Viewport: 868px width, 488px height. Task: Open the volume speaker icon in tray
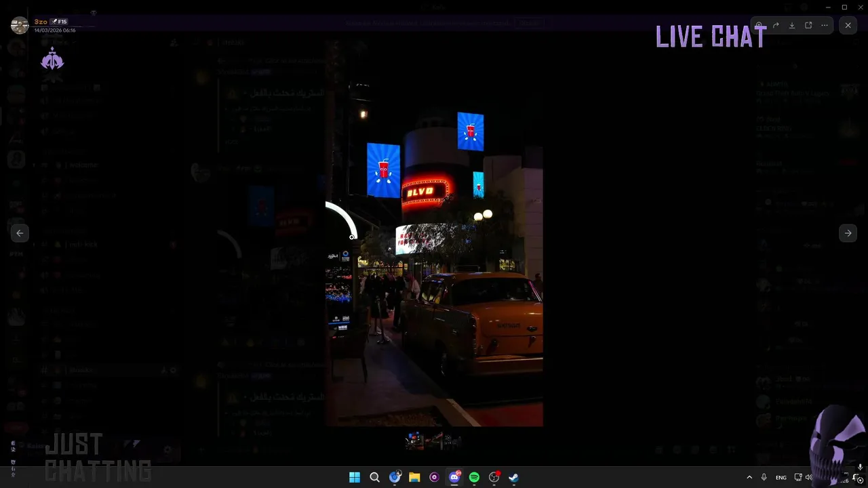click(x=809, y=477)
